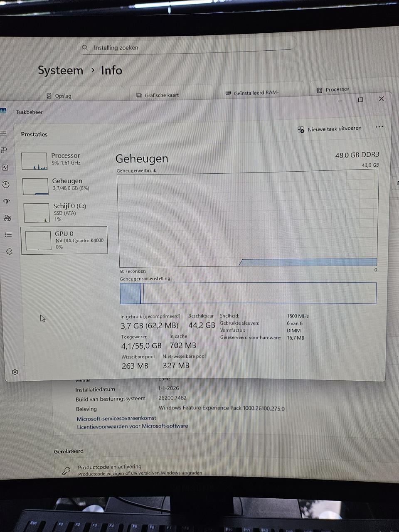Click the '1-1-2026' installation date value
Screen dimensions: 399x532
[169, 388]
